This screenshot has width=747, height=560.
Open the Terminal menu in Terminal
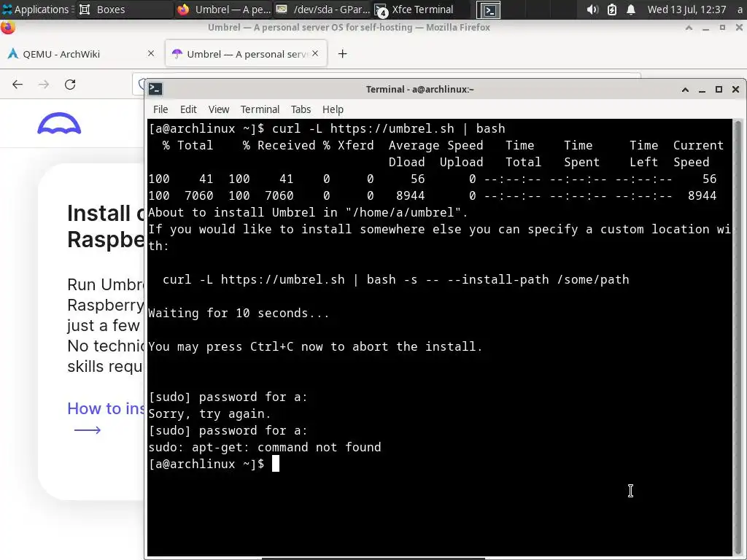[x=260, y=109]
